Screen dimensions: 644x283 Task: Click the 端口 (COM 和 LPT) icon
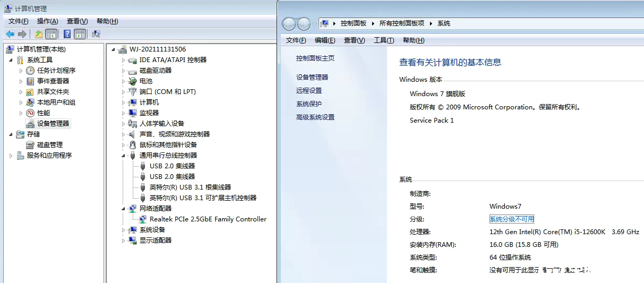133,92
